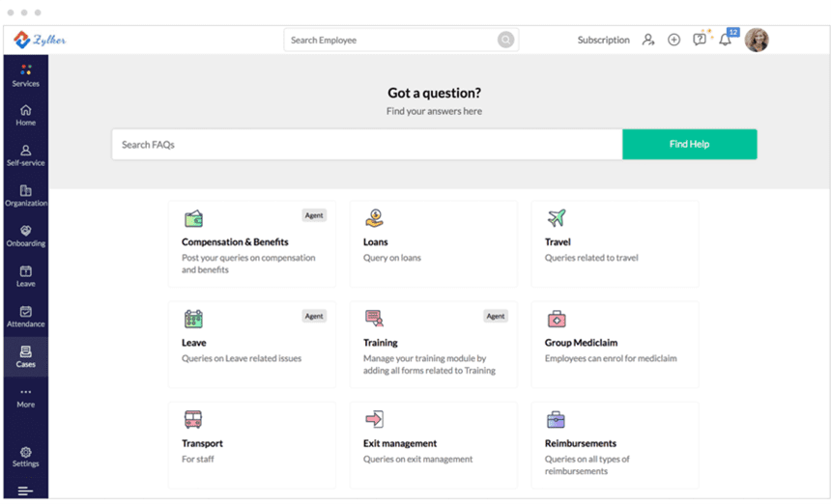The image size is (831, 504).
Task: Click the Search FAQs input field
Action: click(x=367, y=144)
